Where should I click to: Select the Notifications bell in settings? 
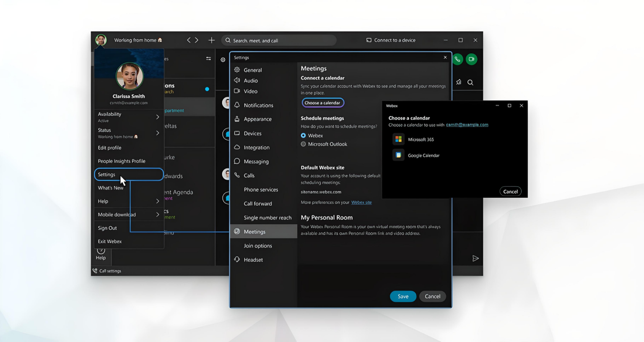coord(258,105)
